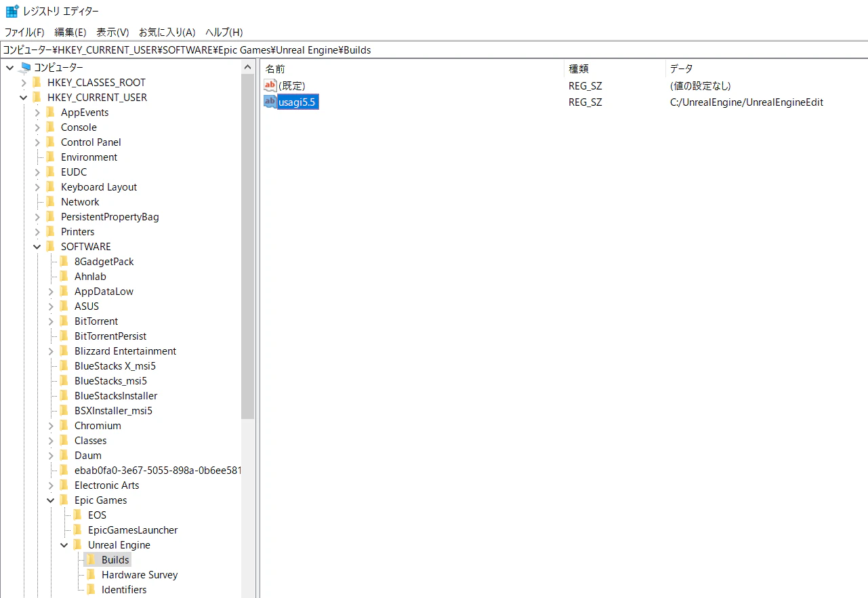Screen dimensions: 868x598
Task: Click the C:/UnrealEngine/UnrealEngineEdit data cell
Action: (746, 102)
